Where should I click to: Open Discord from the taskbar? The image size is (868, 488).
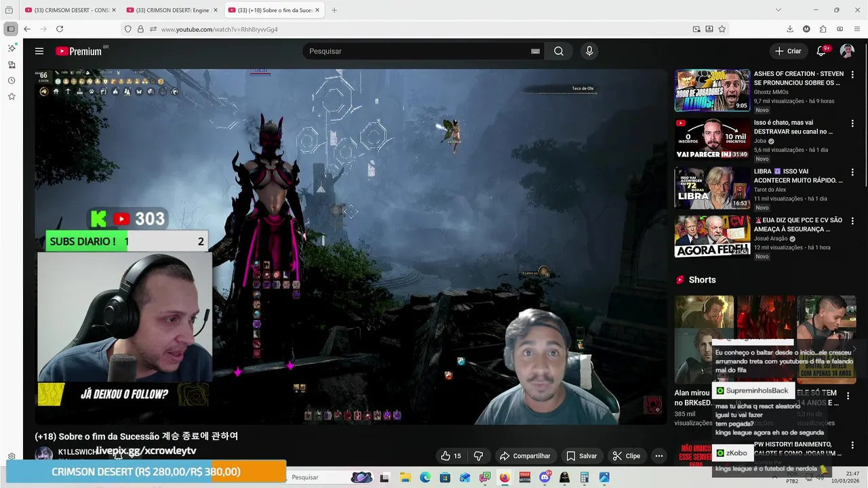pyautogui.click(x=545, y=478)
